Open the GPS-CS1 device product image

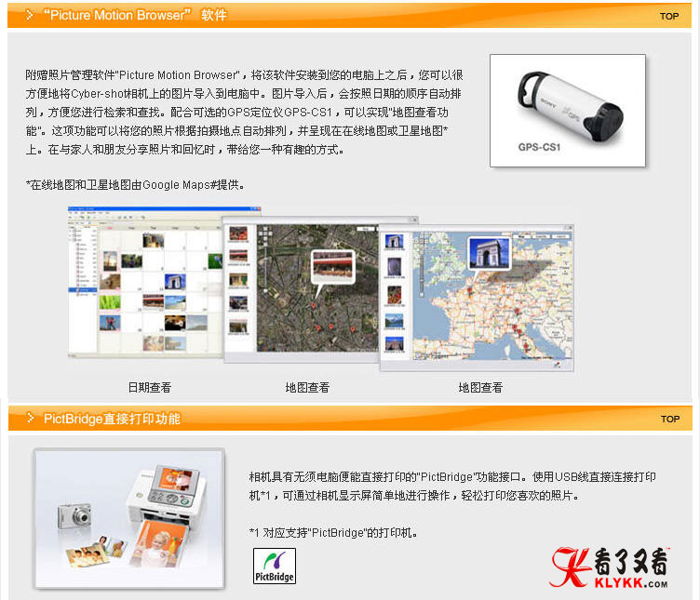tap(568, 111)
